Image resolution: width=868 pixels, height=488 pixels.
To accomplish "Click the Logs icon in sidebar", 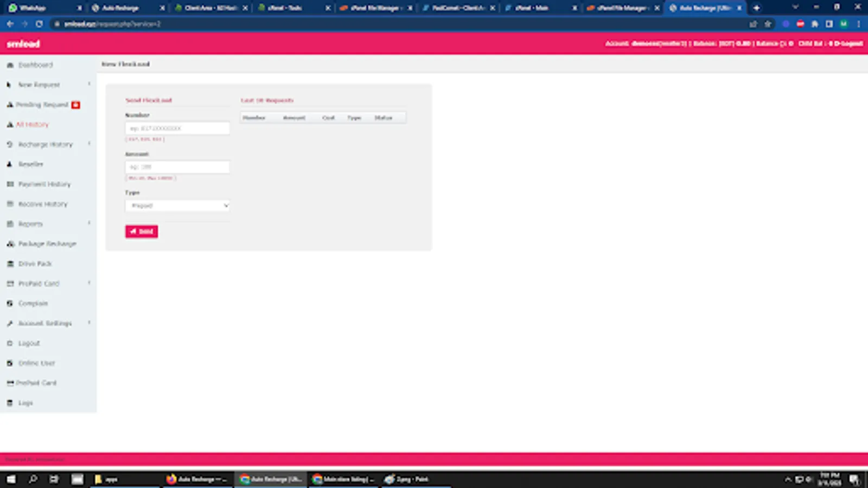I will (10, 403).
